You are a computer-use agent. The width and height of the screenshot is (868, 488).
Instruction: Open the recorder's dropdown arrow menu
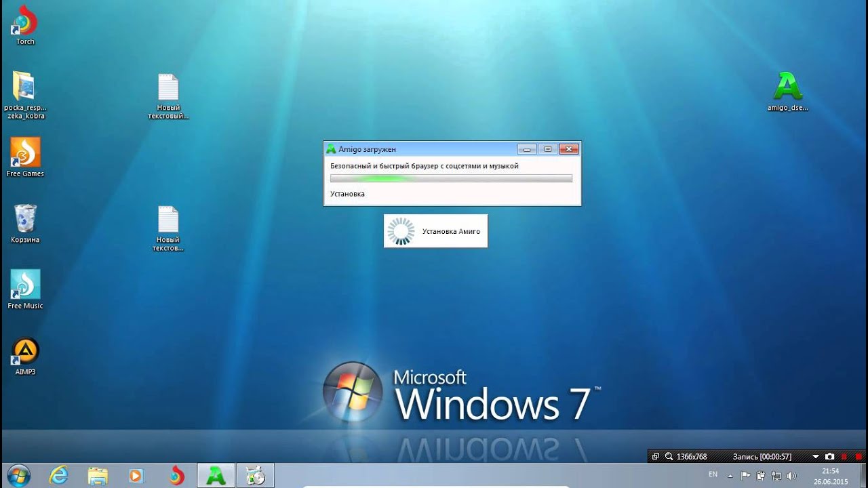click(x=816, y=457)
